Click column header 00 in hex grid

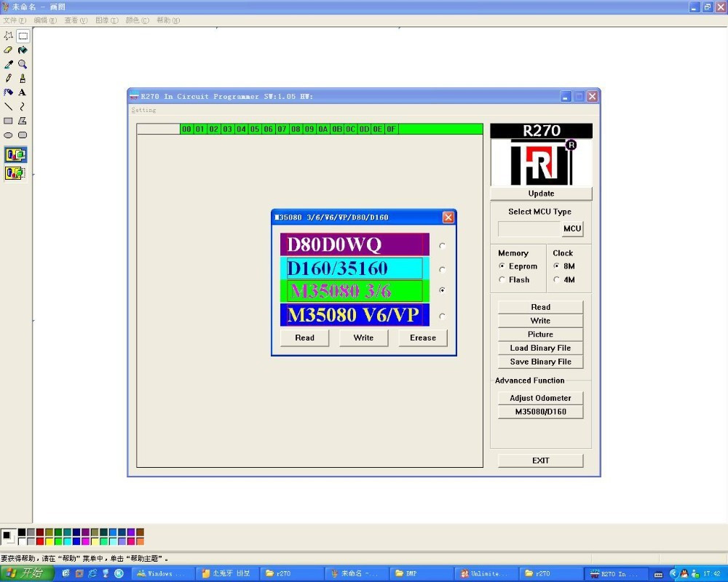click(186, 129)
